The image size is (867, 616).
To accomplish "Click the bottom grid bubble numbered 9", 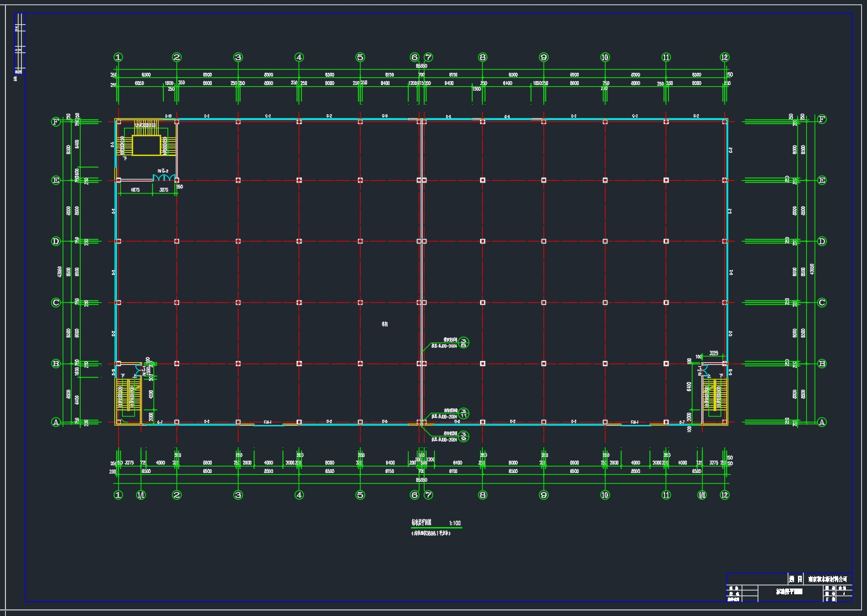I will 543,495.
